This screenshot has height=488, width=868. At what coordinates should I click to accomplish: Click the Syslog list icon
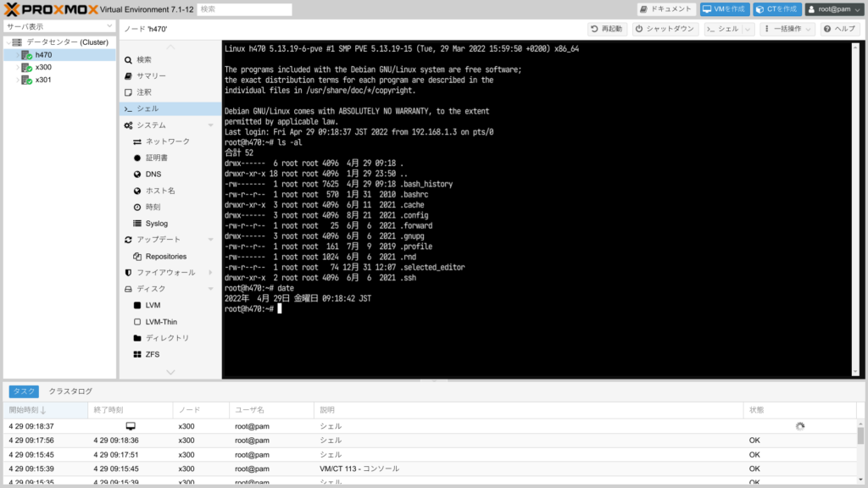137,224
